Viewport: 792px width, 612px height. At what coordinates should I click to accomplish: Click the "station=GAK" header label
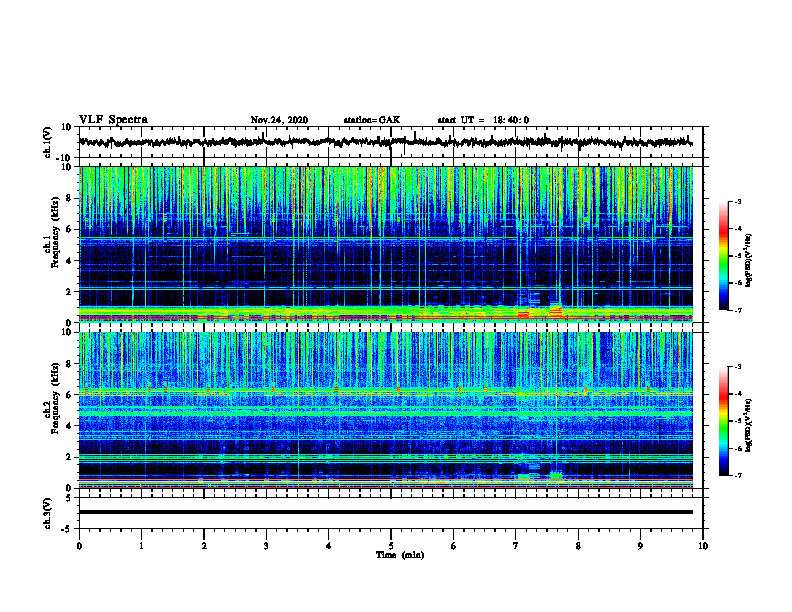pos(372,120)
